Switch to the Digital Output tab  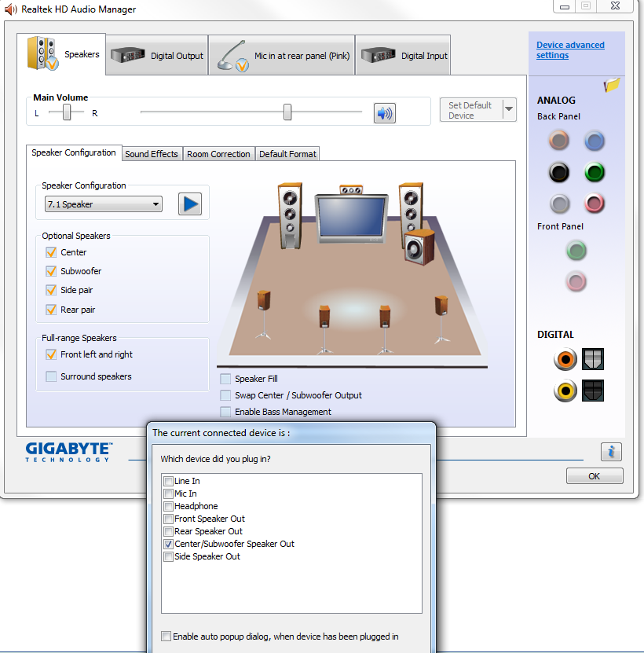(157, 55)
